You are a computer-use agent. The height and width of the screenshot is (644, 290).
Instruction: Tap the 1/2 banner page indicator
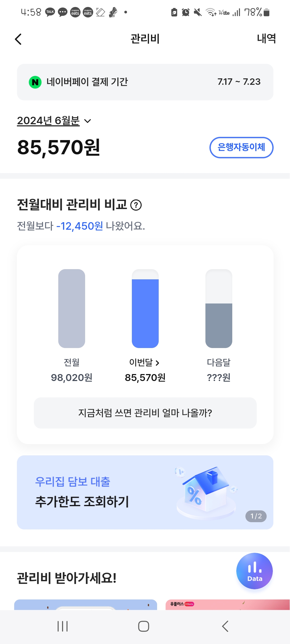point(256,516)
